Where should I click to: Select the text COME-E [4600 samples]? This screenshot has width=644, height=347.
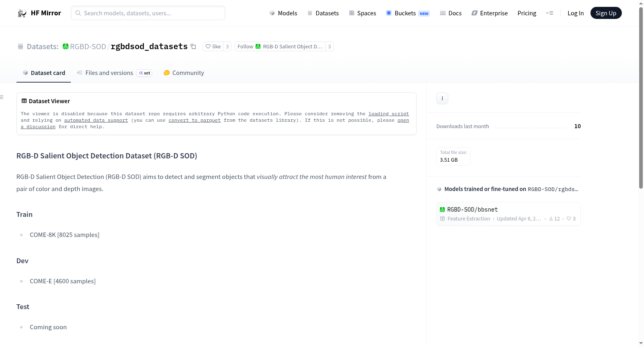(x=63, y=281)
